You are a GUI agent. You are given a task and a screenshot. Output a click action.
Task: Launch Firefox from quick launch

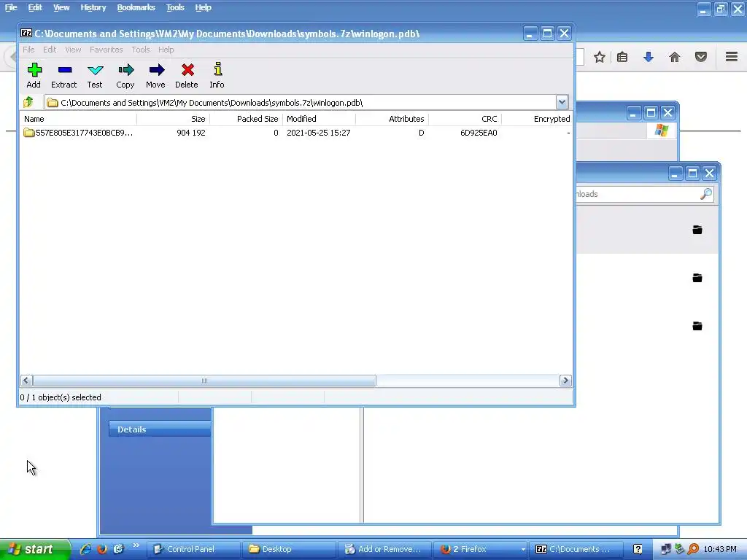102,548
